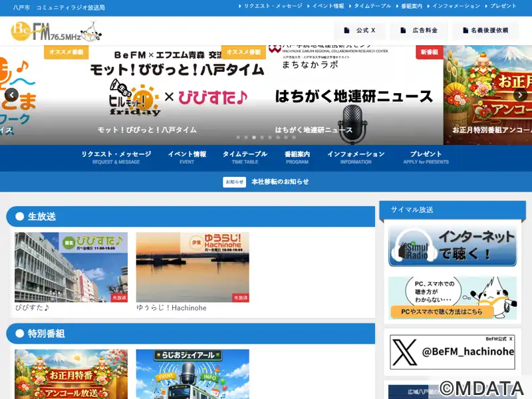532x399 pixels.
Task: Open @BeFM_hachinohe X account banner
Action: (452, 352)
